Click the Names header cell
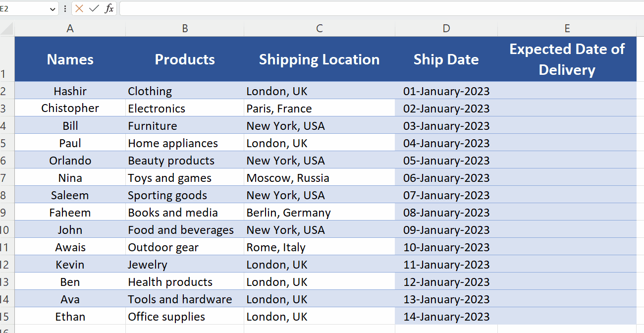 coord(70,59)
